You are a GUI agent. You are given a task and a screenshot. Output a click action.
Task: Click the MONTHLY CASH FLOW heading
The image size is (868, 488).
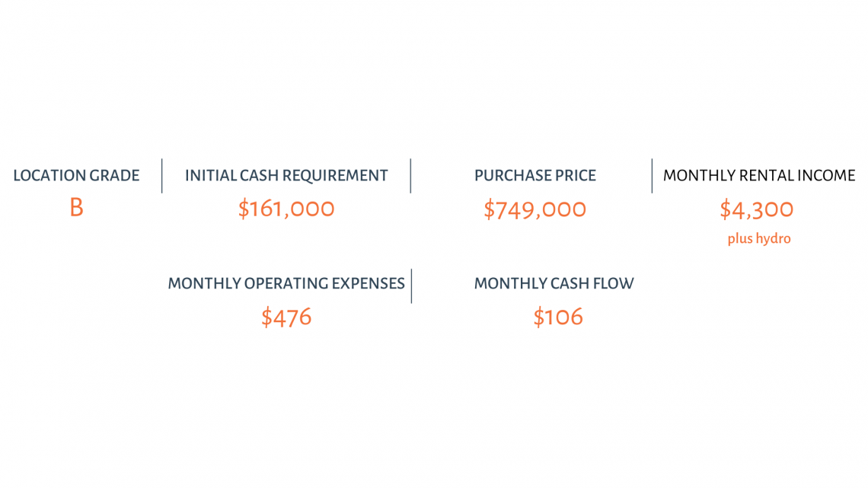tap(554, 283)
